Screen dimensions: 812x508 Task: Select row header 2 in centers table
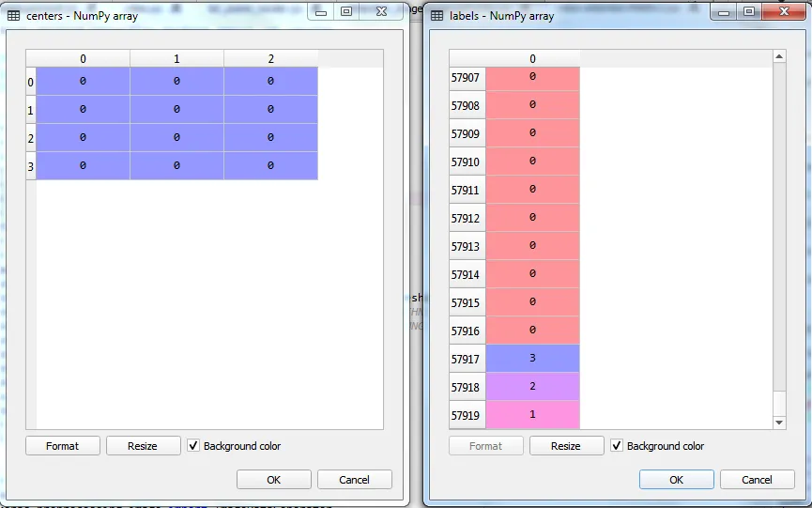(31, 138)
